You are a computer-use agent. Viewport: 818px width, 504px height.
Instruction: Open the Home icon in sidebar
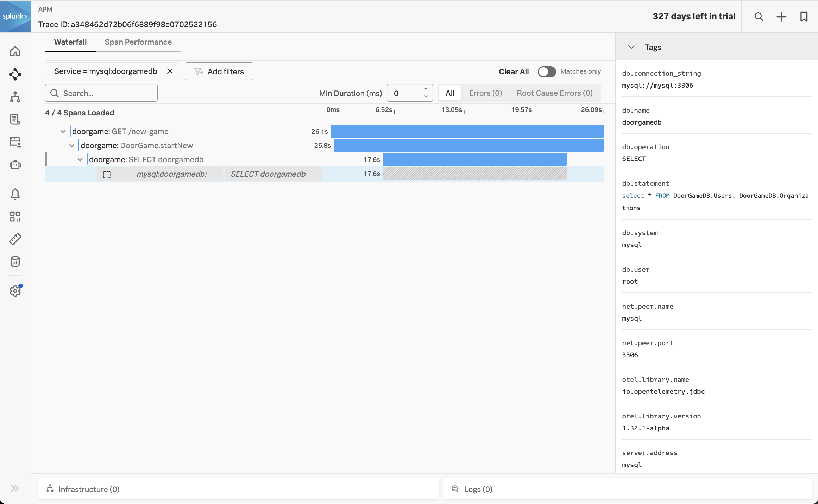pos(15,52)
